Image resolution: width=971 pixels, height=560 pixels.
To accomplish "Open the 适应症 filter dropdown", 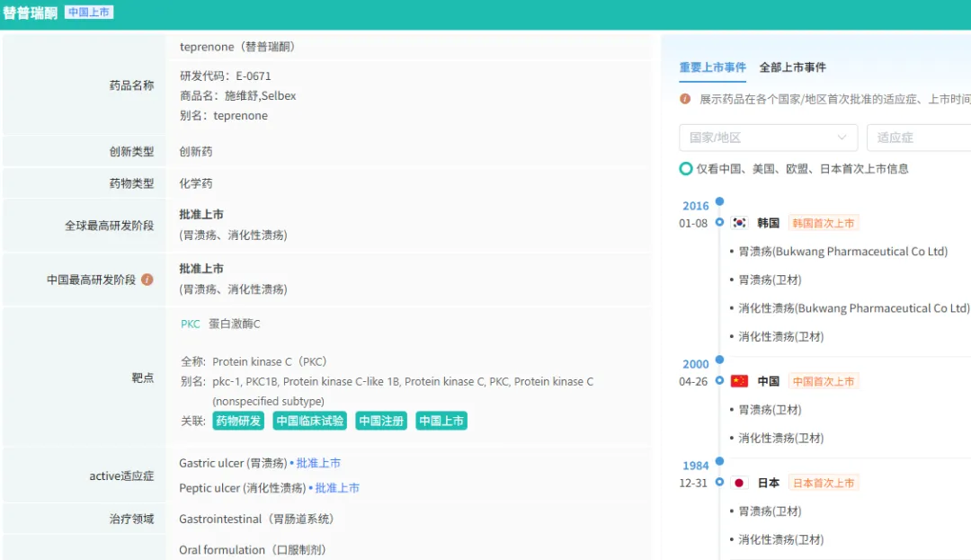I will coord(917,138).
